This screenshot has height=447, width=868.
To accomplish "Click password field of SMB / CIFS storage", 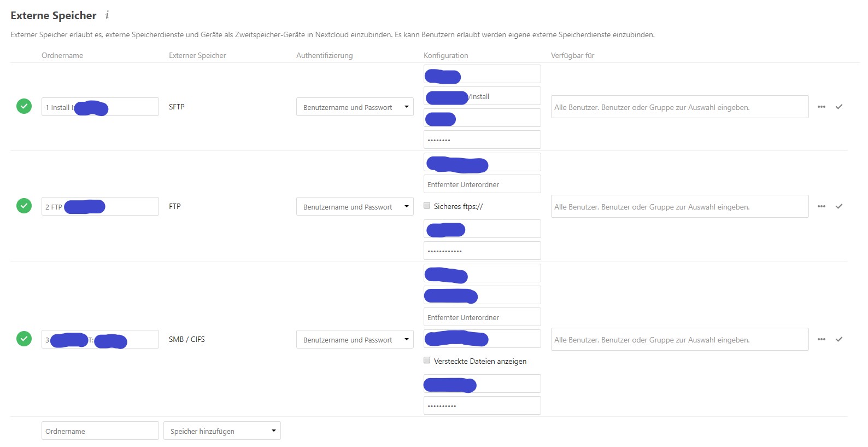I will coord(482,405).
